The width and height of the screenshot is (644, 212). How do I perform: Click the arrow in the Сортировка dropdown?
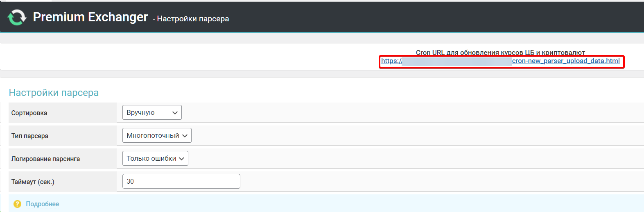pyautogui.click(x=175, y=113)
